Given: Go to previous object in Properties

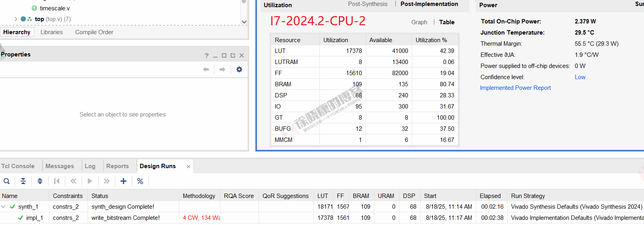Looking at the screenshot, I should (206, 70).
